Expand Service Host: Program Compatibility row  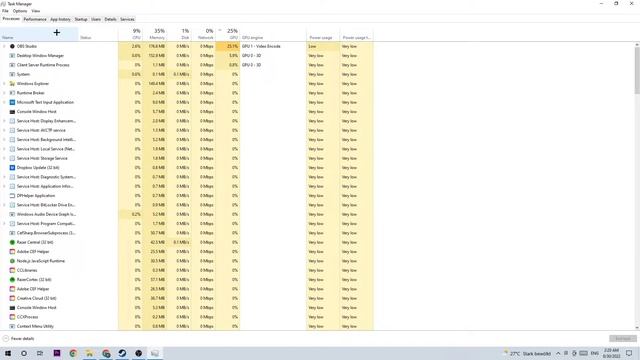pyautogui.click(x=4, y=223)
